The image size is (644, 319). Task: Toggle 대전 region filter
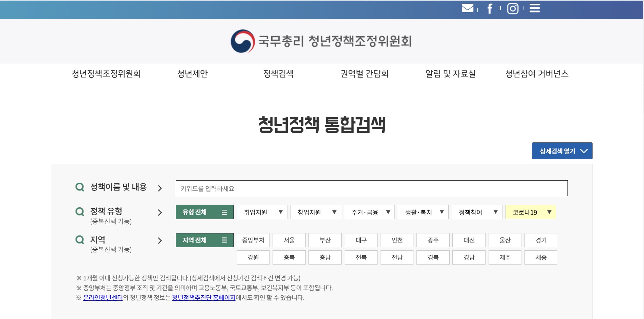pos(469,240)
